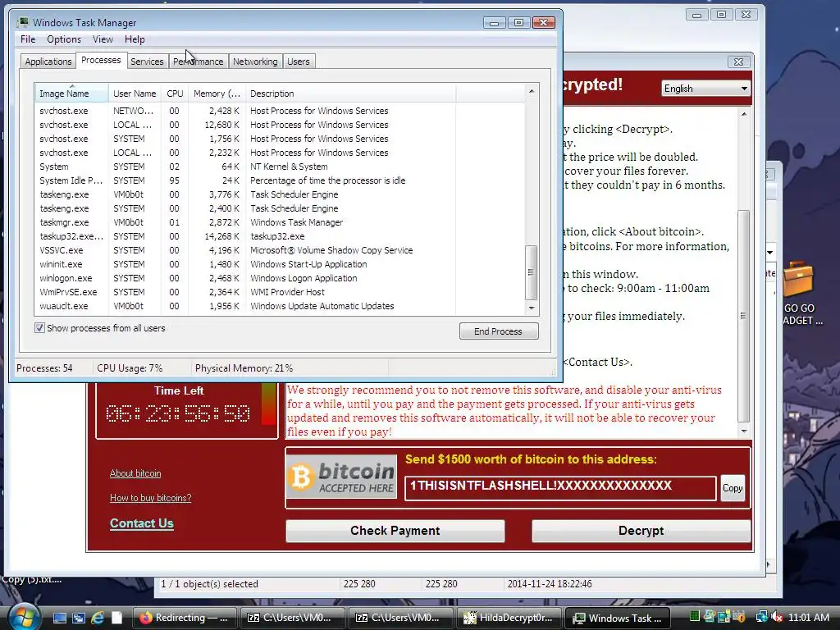The width and height of the screenshot is (840, 630).
Task: Click the Bitcoin accepted here logo
Action: (x=342, y=477)
